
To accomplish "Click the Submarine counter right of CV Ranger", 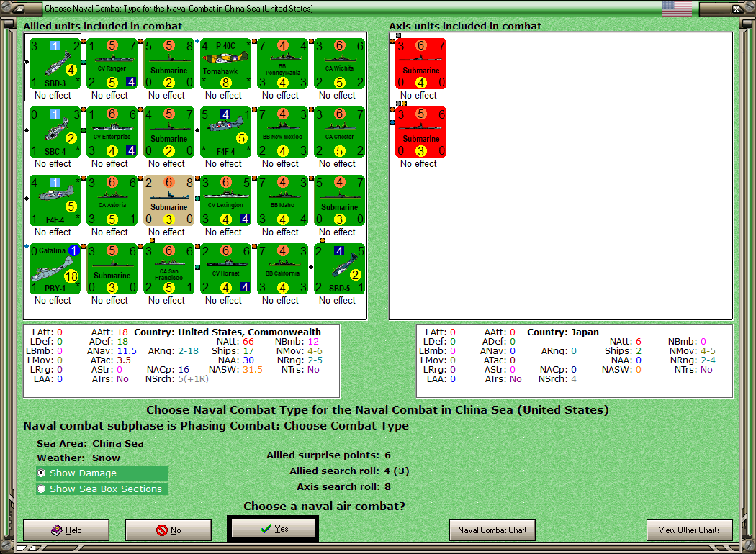I will click(x=168, y=64).
